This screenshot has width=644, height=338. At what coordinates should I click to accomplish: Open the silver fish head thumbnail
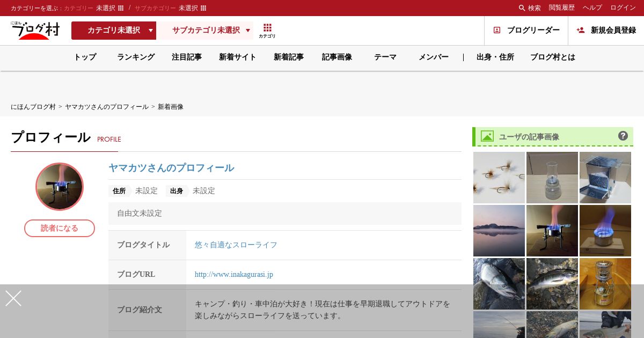click(499, 284)
